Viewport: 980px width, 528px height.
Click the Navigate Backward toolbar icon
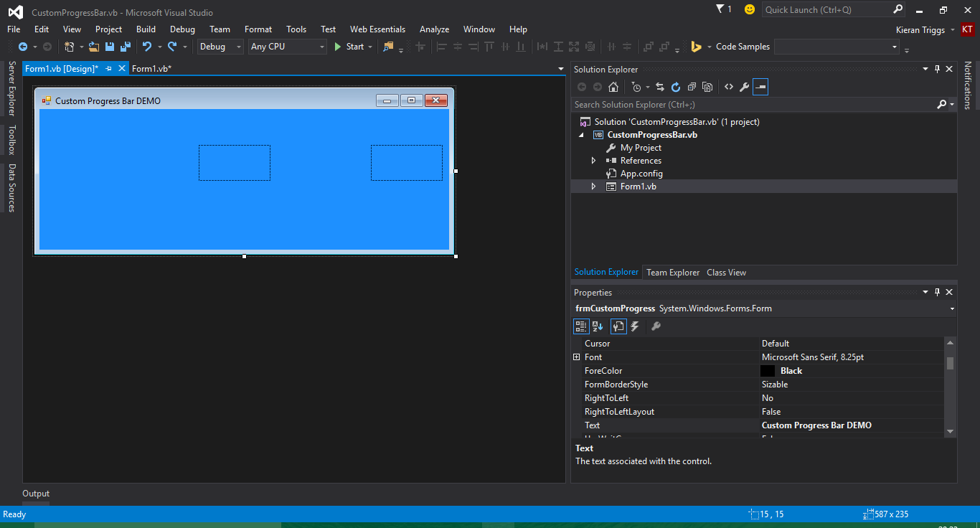point(23,47)
